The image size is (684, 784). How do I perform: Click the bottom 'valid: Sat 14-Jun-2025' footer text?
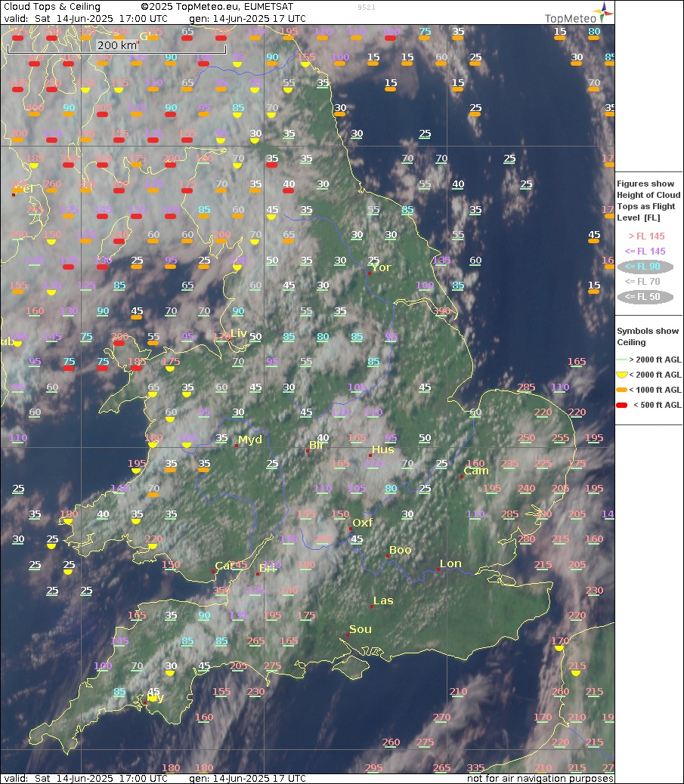[x=85, y=779]
